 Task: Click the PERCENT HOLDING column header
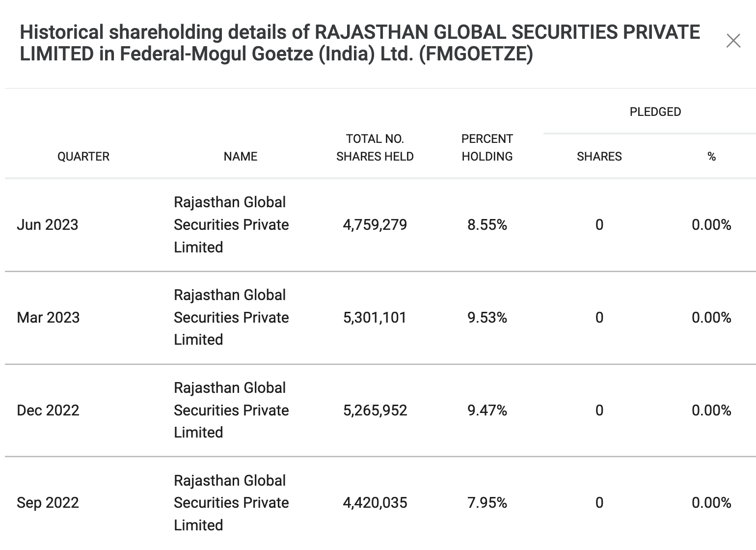point(487,148)
